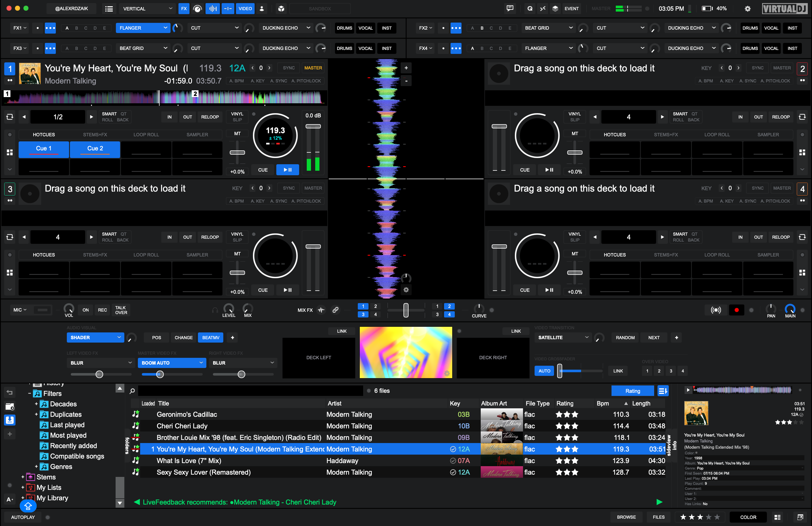812x526 pixels.
Task: Click the stacked layers icon near EVENT
Action: point(555,8)
